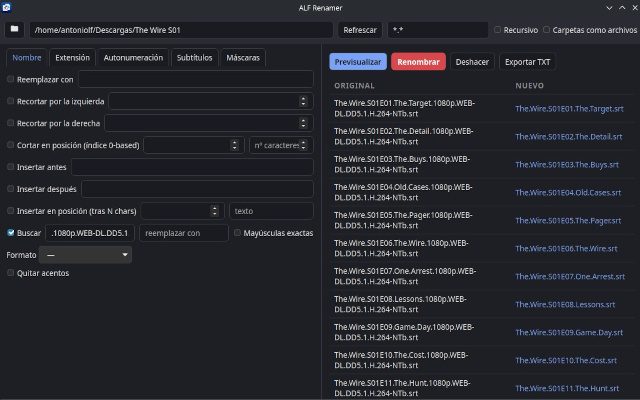The image size is (640, 400).
Task: Select new name The.Wire.S01E01.The.Target.srt
Action: pyautogui.click(x=569, y=109)
